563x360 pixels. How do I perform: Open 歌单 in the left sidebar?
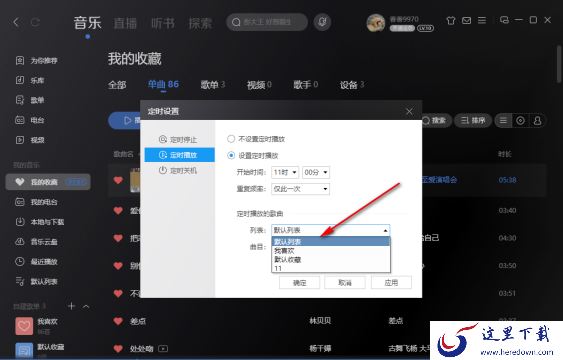coord(30,100)
